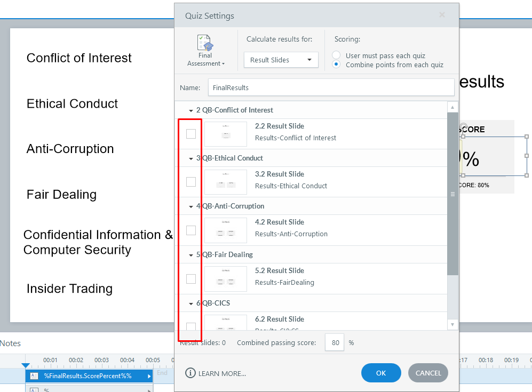Click Confidential Information & Computer Security text

pos(98,242)
